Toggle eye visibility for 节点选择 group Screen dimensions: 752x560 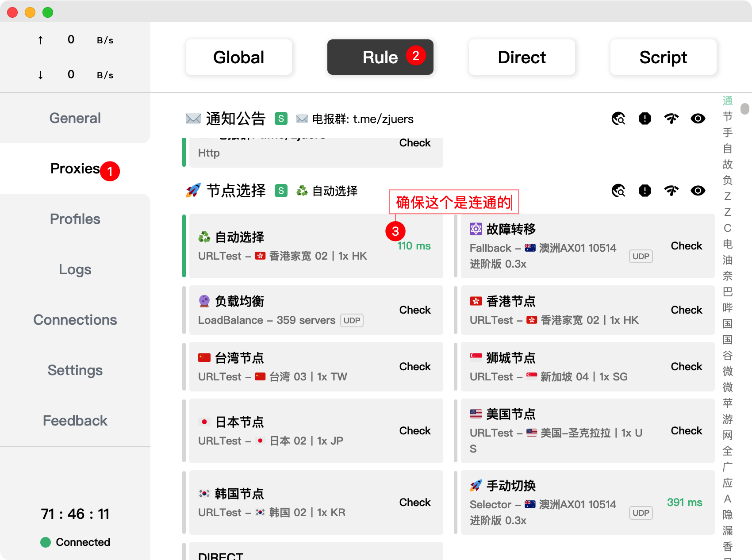pyautogui.click(x=698, y=191)
